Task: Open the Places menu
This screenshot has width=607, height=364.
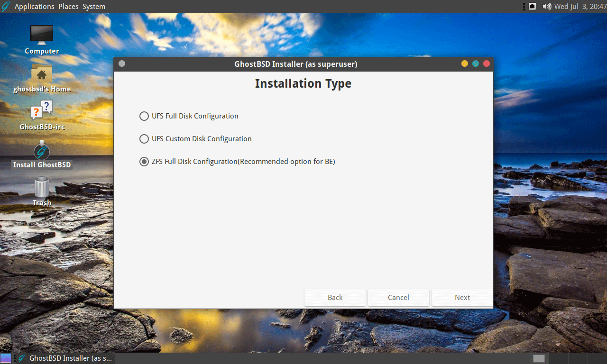Action: pos(68,7)
